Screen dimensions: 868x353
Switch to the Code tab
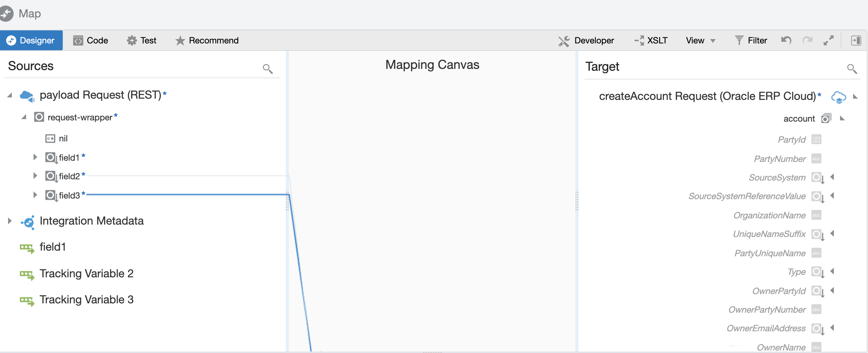point(91,40)
